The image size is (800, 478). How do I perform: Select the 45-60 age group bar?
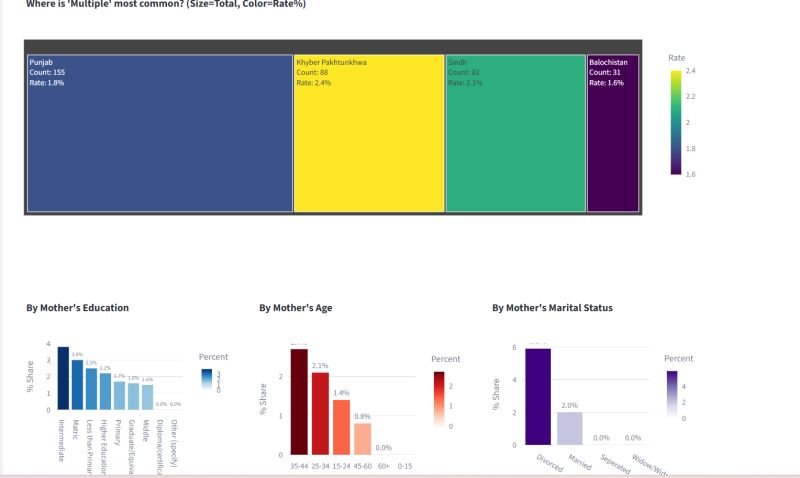point(362,439)
